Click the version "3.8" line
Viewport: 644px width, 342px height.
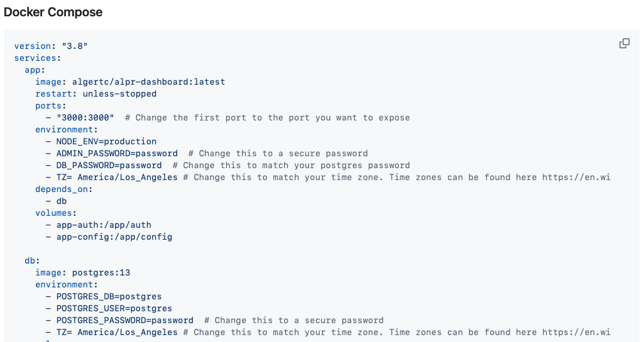click(51, 46)
